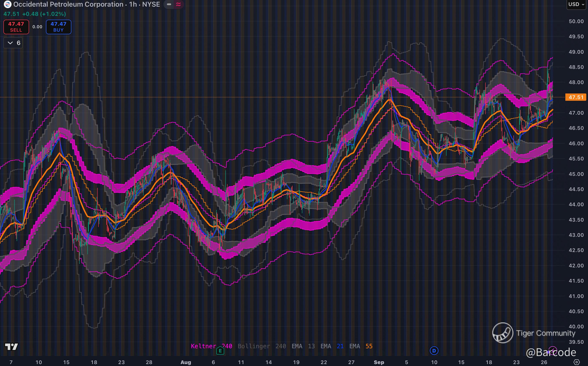
Task: Click the gray dash market-status icon
Action: tap(169, 4)
